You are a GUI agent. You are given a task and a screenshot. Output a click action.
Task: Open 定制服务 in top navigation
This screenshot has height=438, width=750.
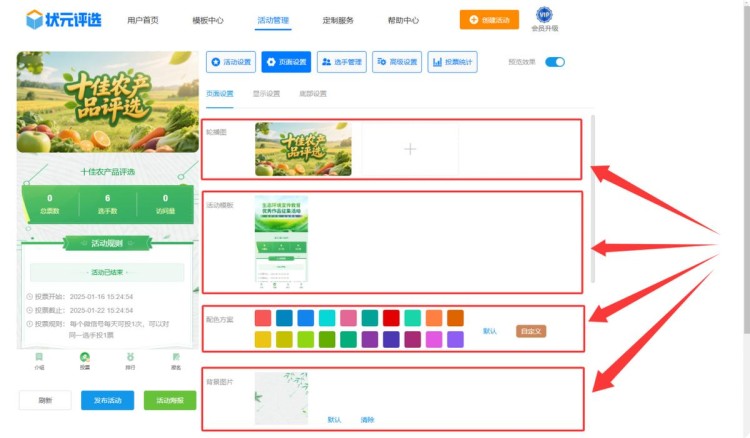point(338,20)
